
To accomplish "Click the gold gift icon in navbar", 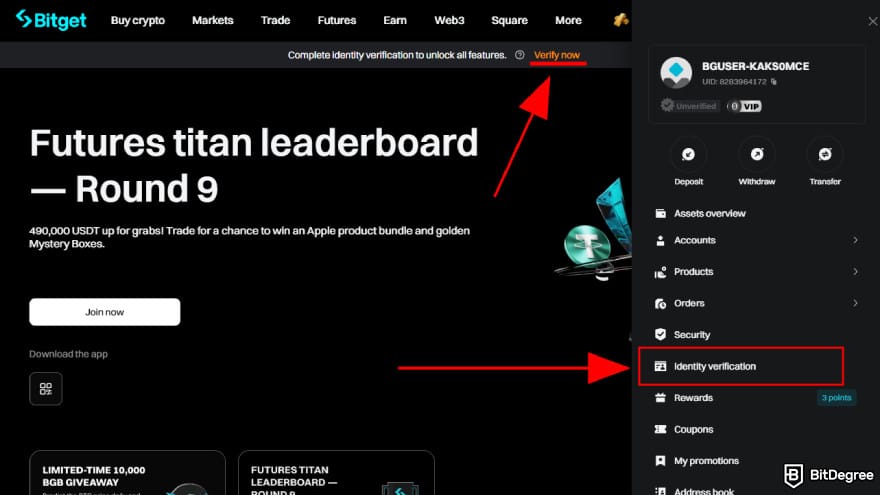I will (x=620, y=20).
